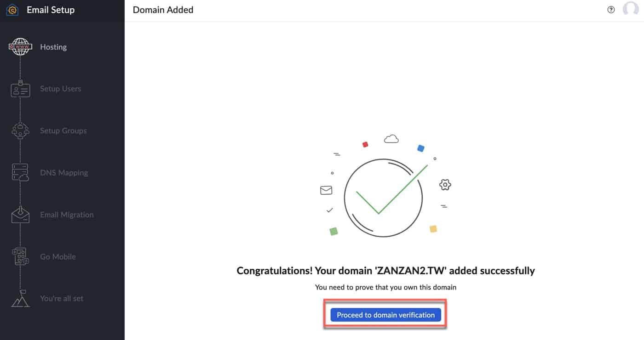
Task: Open the help question mark icon
Action: click(611, 10)
